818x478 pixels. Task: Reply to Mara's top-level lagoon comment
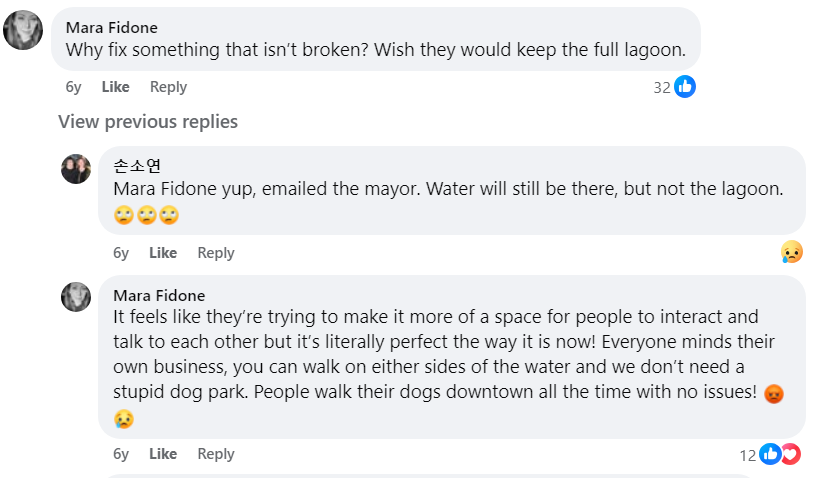168,87
